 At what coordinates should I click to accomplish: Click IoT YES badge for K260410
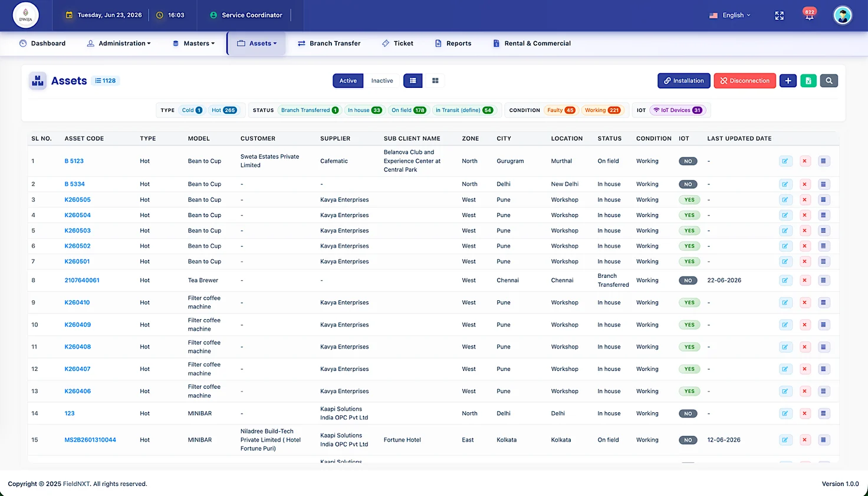coord(689,303)
